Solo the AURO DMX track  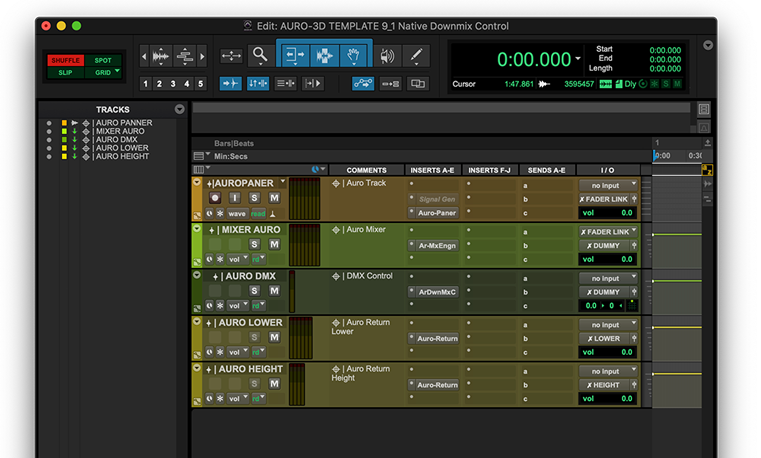(255, 291)
